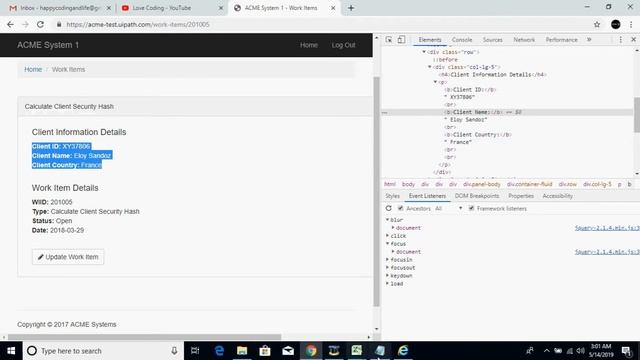Open Internet Explorer from the taskbar
640x360 pixels.
403,351
